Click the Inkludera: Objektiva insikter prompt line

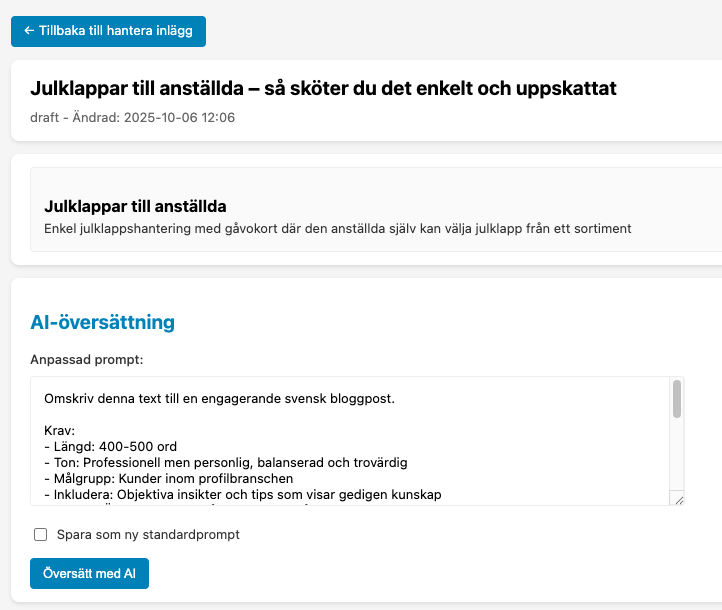point(240,494)
